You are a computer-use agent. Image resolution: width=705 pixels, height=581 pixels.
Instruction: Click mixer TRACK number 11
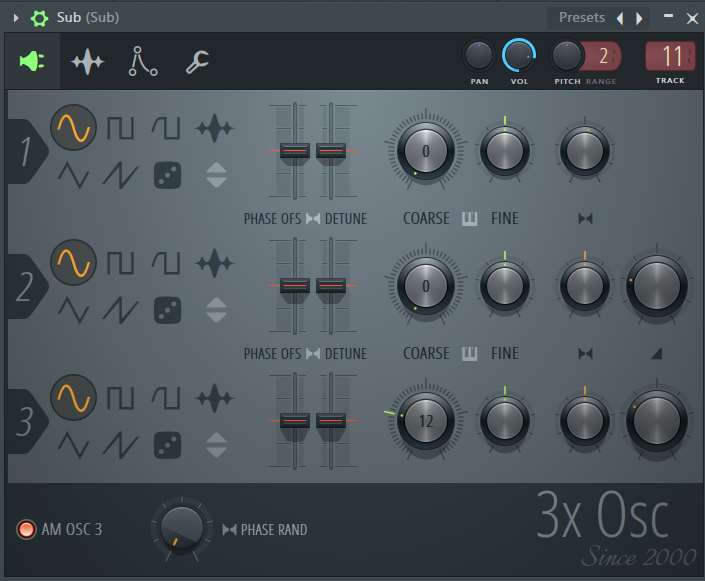tap(670, 56)
